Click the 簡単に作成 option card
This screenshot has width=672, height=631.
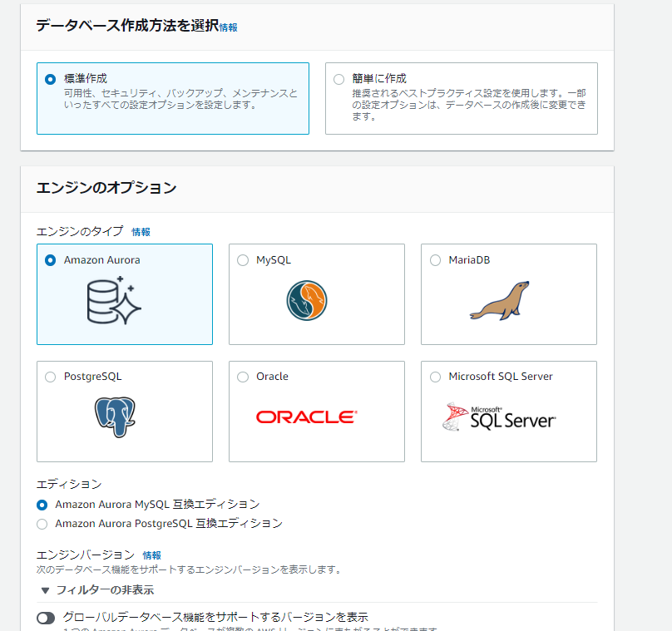click(462, 98)
